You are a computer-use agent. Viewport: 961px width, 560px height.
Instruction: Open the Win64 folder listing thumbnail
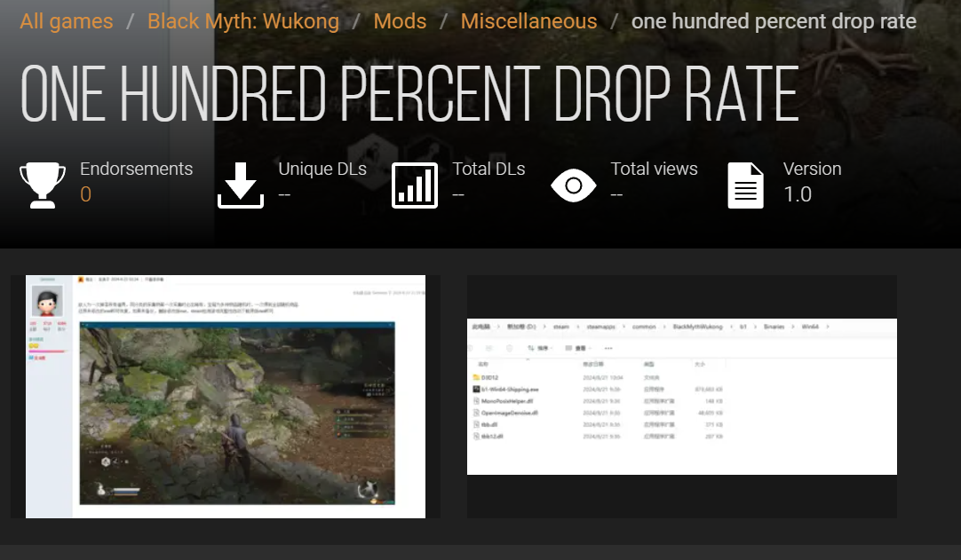(x=682, y=397)
